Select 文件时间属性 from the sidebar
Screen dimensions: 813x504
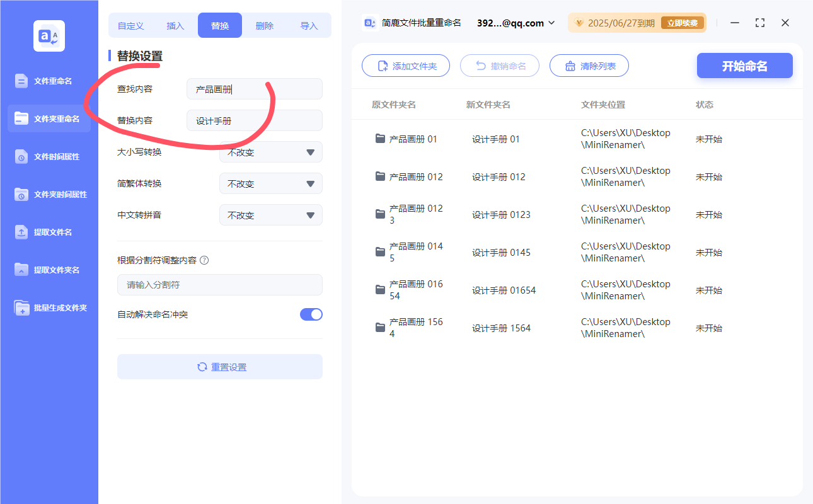[49, 156]
